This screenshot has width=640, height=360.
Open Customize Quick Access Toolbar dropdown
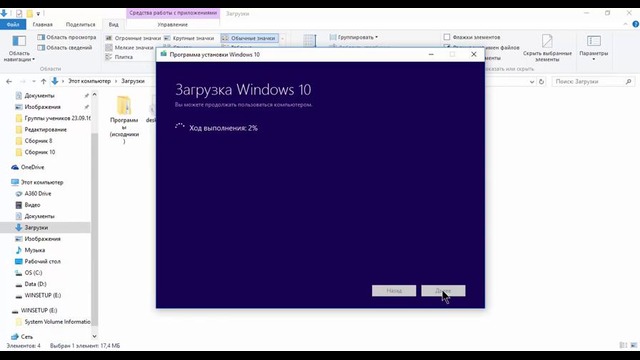coord(38,14)
